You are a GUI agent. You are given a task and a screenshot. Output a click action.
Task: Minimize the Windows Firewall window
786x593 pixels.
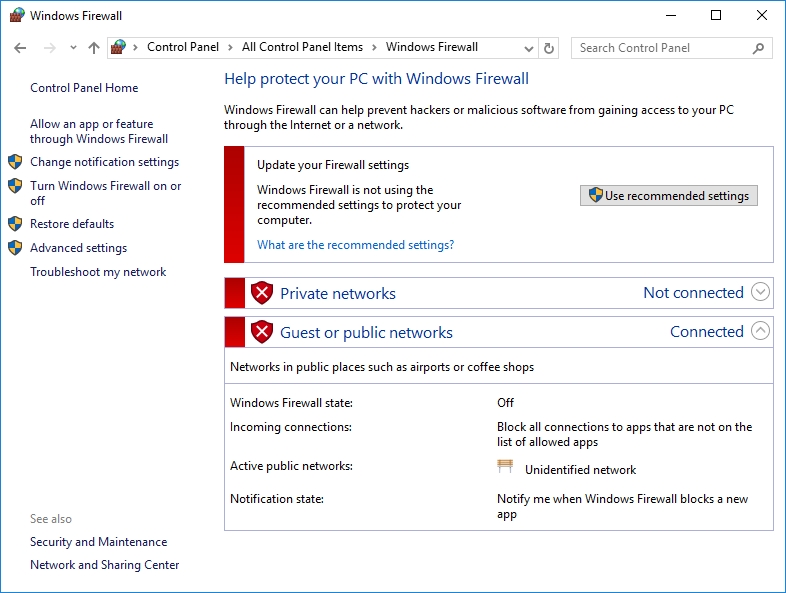click(x=671, y=16)
